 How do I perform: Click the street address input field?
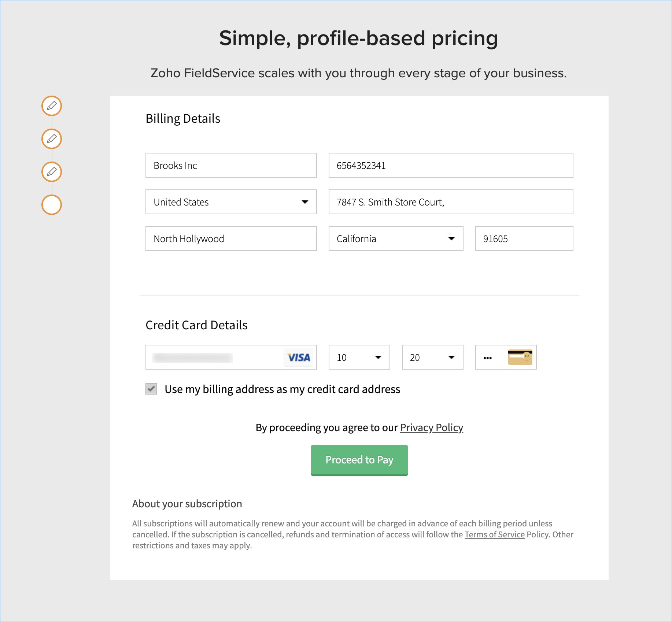[x=451, y=202]
